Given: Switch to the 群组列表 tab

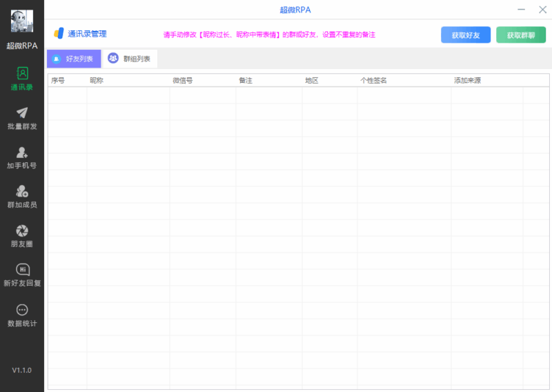Looking at the screenshot, I should point(130,59).
